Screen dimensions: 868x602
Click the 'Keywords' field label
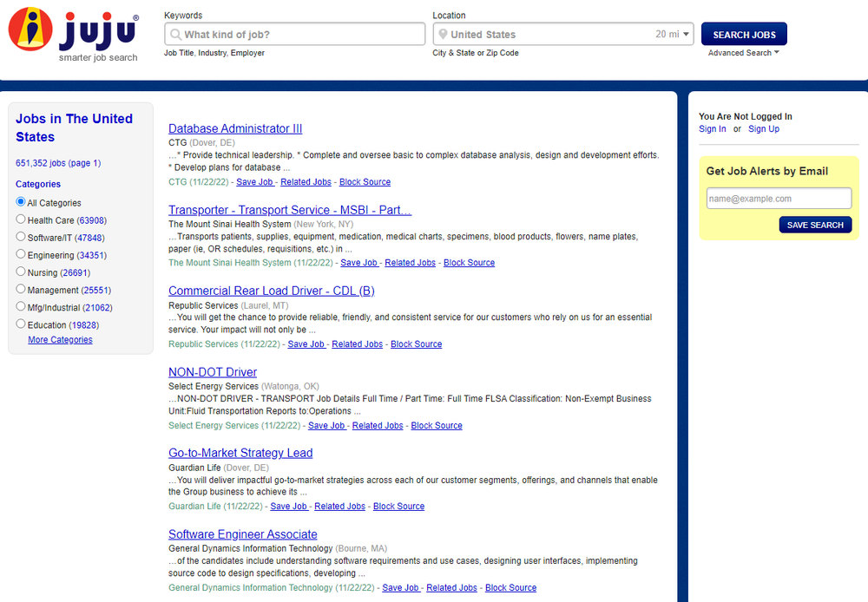[x=183, y=16]
